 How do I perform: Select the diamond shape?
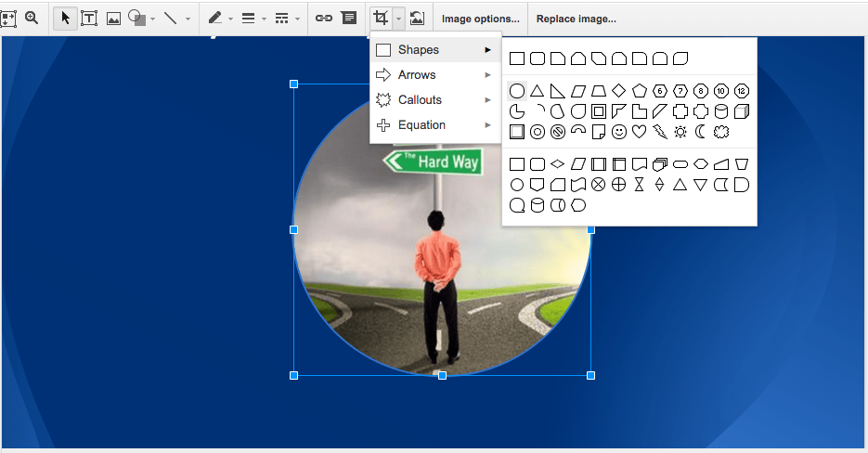[x=619, y=90]
